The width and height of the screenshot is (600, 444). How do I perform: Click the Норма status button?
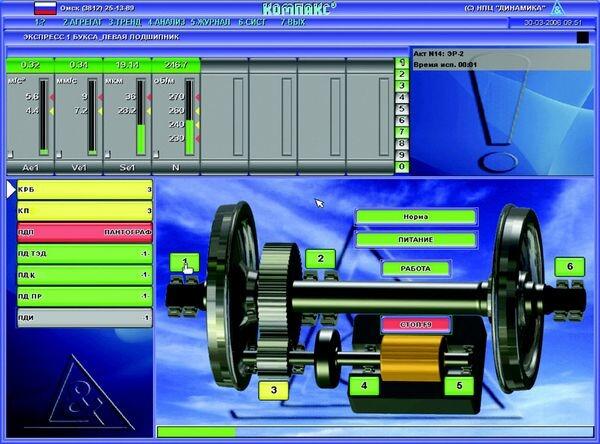416,217
